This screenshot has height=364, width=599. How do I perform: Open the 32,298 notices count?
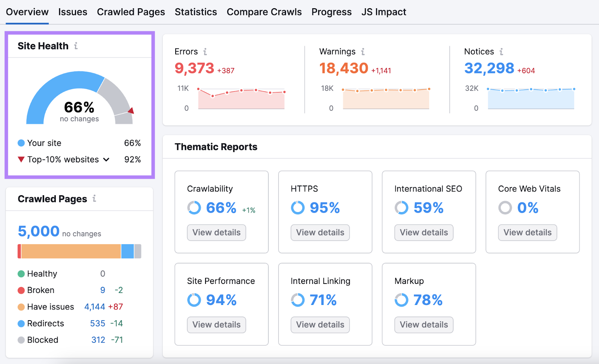[489, 68]
